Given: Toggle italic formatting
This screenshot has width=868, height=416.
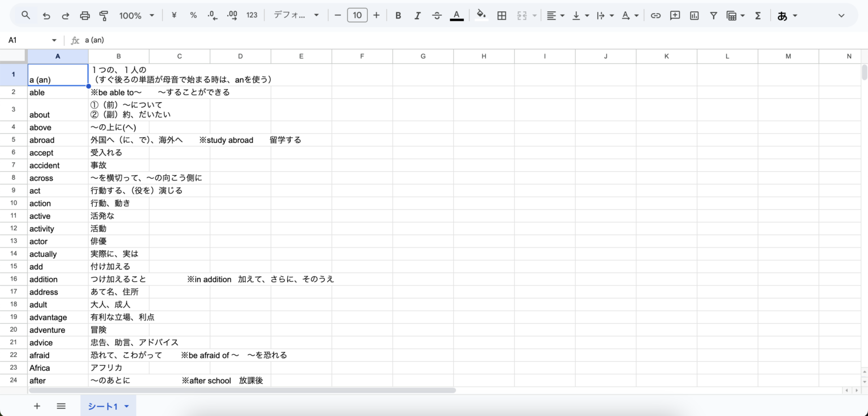Looking at the screenshot, I should coord(418,16).
